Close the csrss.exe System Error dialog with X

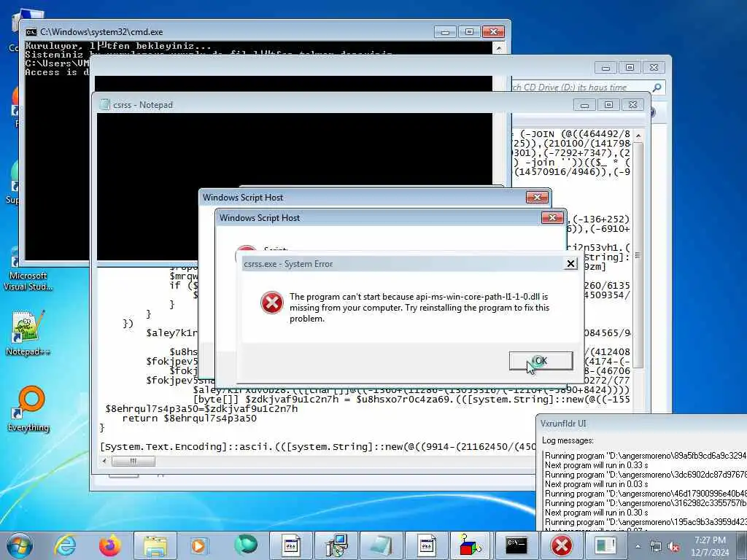coord(570,263)
